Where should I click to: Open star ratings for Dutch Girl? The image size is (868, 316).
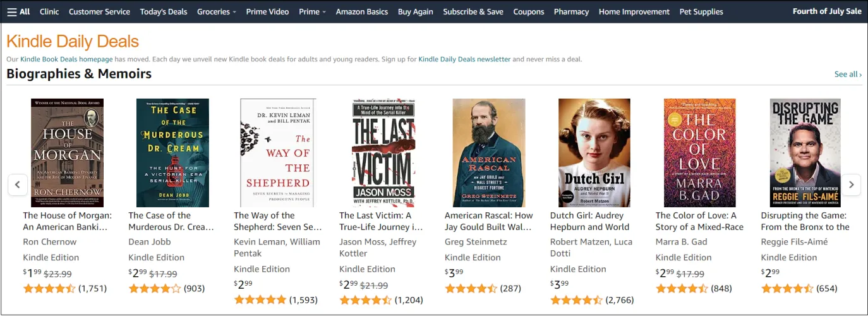576,300
